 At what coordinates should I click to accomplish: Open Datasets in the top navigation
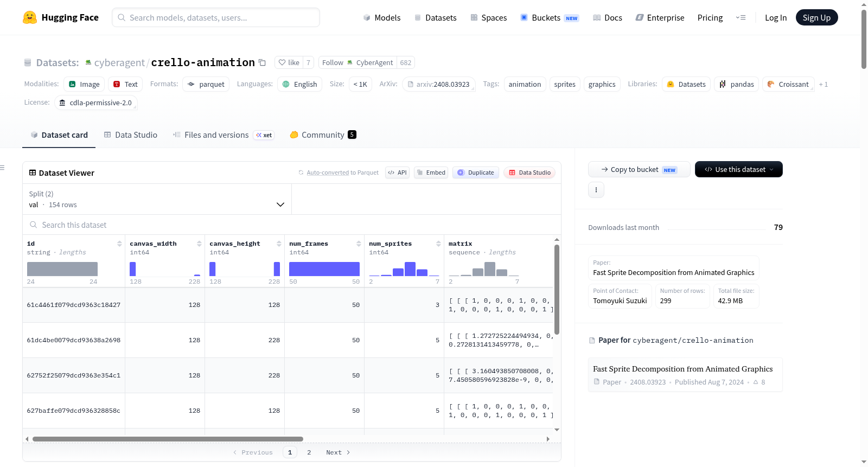click(436, 17)
